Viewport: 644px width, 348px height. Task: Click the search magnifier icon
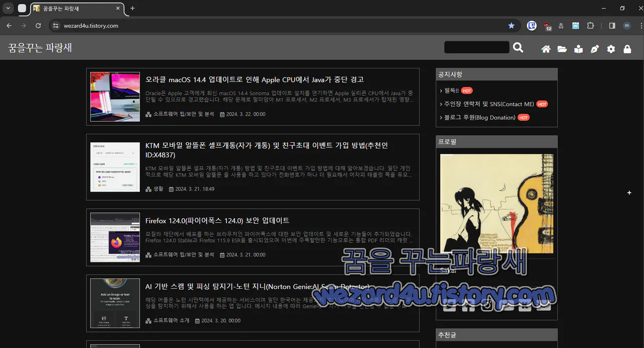pos(518,47)
